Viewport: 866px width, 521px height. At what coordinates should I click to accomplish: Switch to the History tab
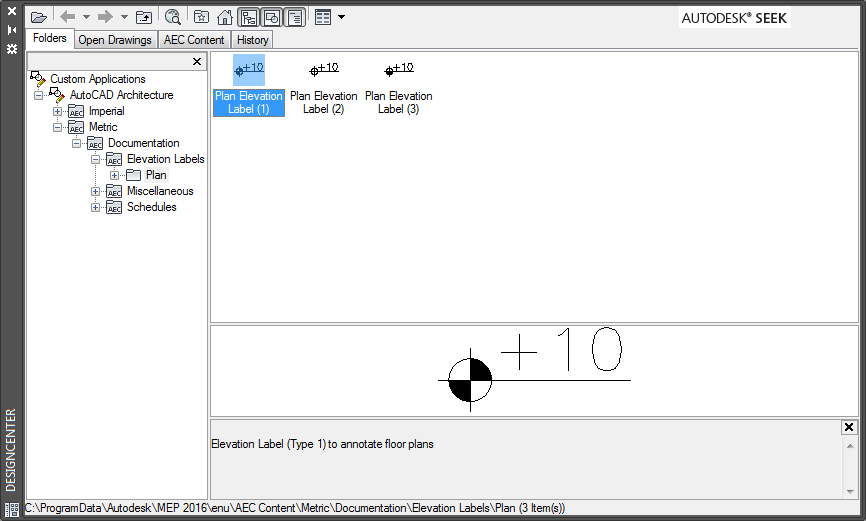[x=252, y=40]
